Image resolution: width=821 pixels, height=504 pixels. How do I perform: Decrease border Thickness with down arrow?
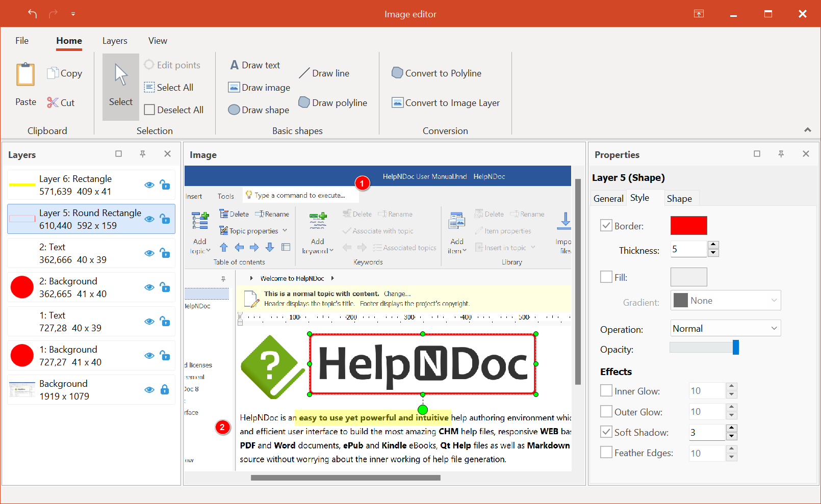point(713,253)
